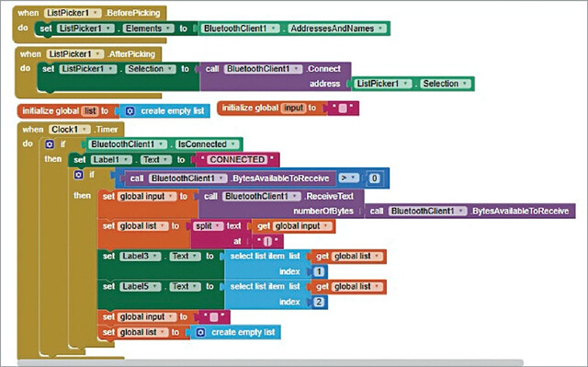Click index number 1 block

point(319,271)
